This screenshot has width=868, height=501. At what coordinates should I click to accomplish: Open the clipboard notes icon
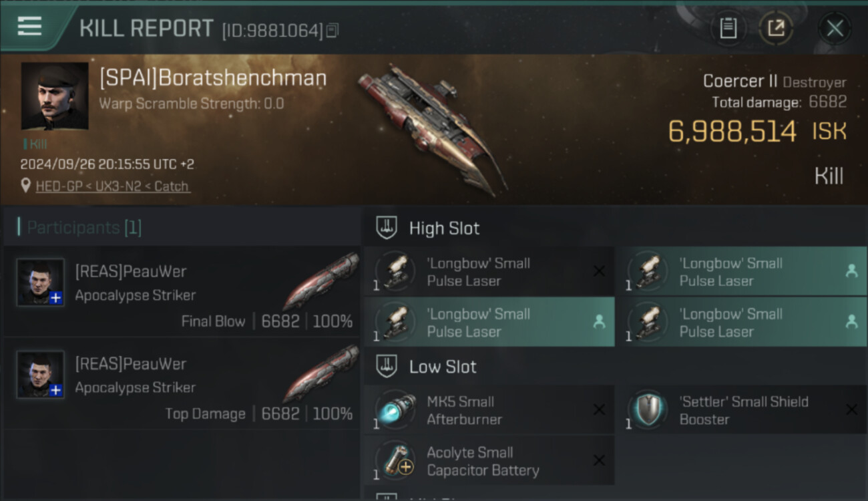coord(728,28)
